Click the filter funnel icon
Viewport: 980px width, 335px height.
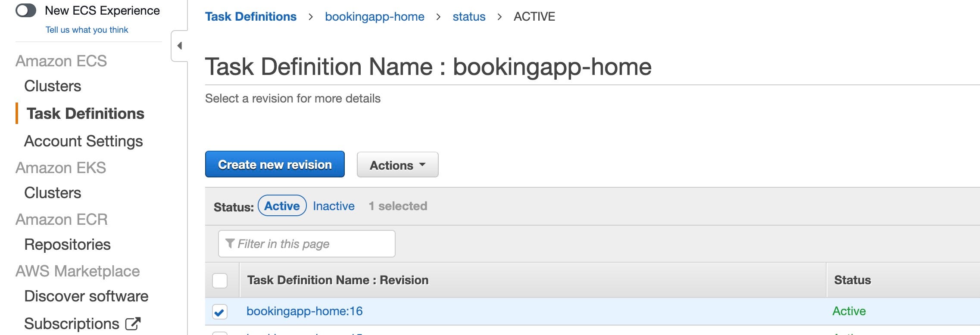[230, 244]
